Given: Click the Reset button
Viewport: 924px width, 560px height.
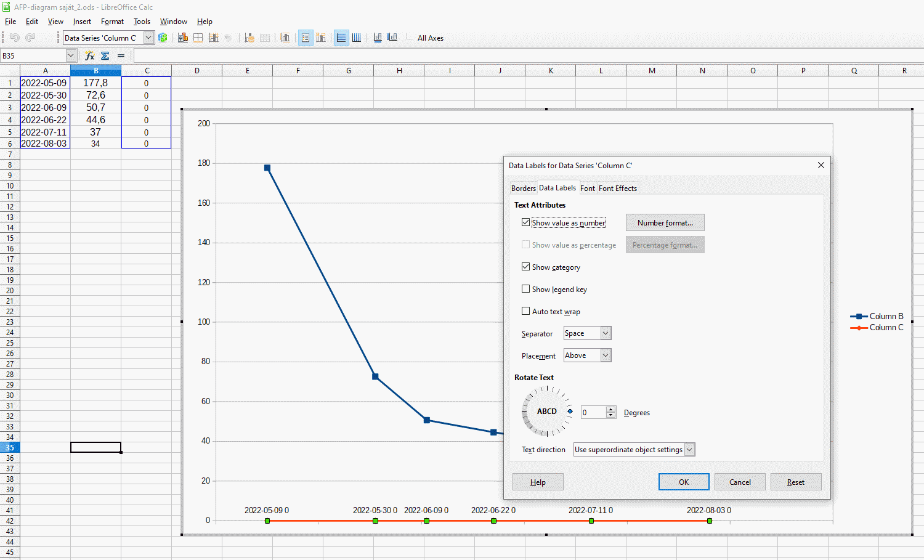Looking at the screenshot, I should click(x=796, y=482).
